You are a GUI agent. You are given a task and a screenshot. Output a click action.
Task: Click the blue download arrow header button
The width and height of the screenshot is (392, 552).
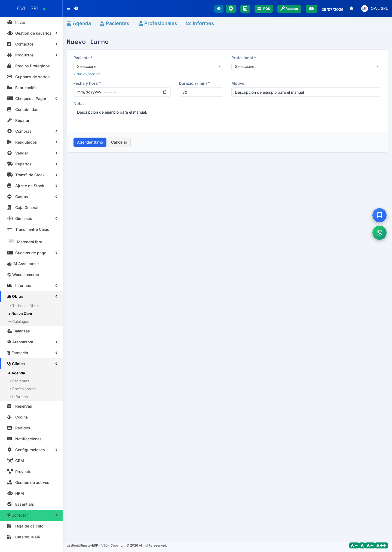click(219, 9)
